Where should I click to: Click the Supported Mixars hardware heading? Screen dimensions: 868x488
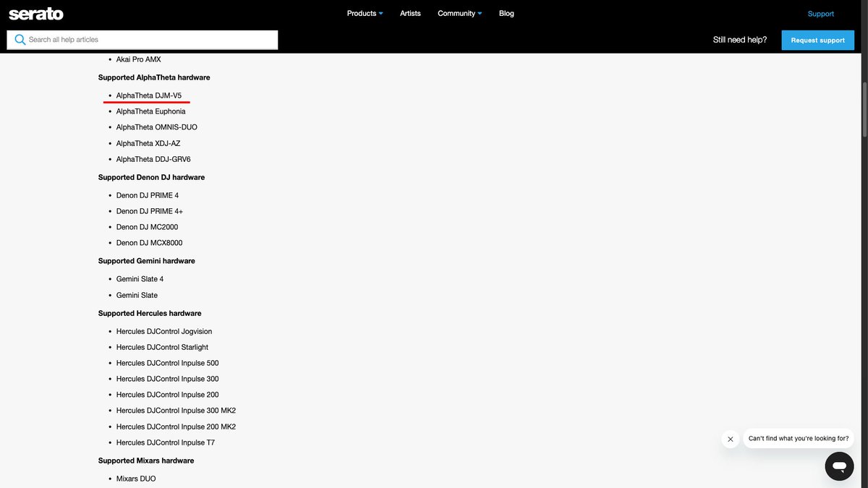click(146, 461)
